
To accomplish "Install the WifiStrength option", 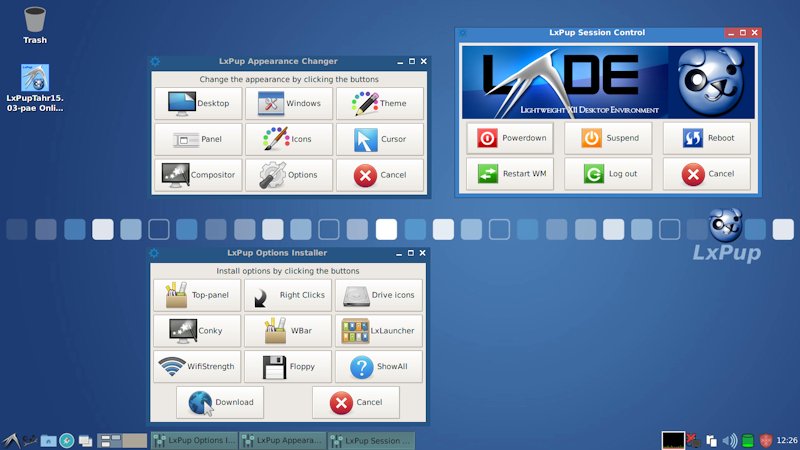I will 197,367.
